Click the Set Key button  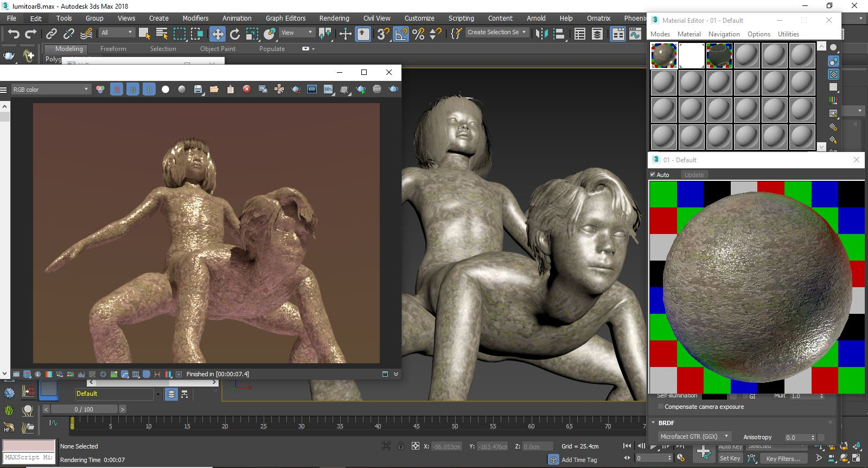coord(730,459)
